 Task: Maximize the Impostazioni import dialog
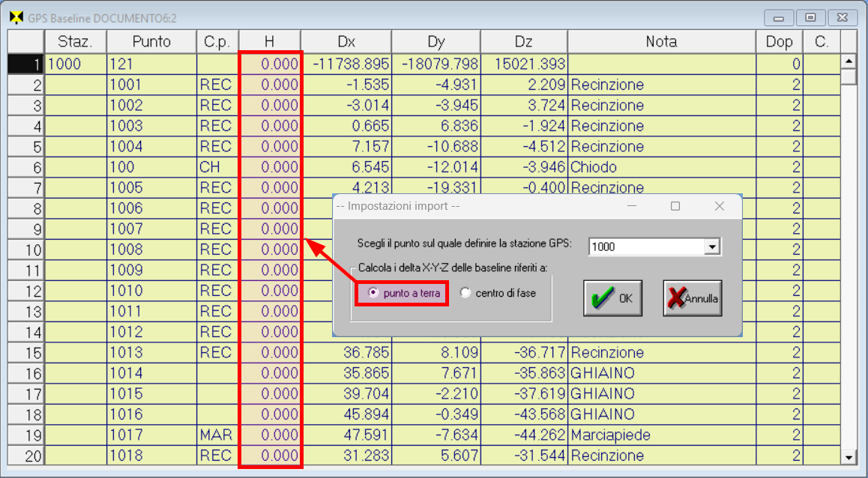coord(675,206)
